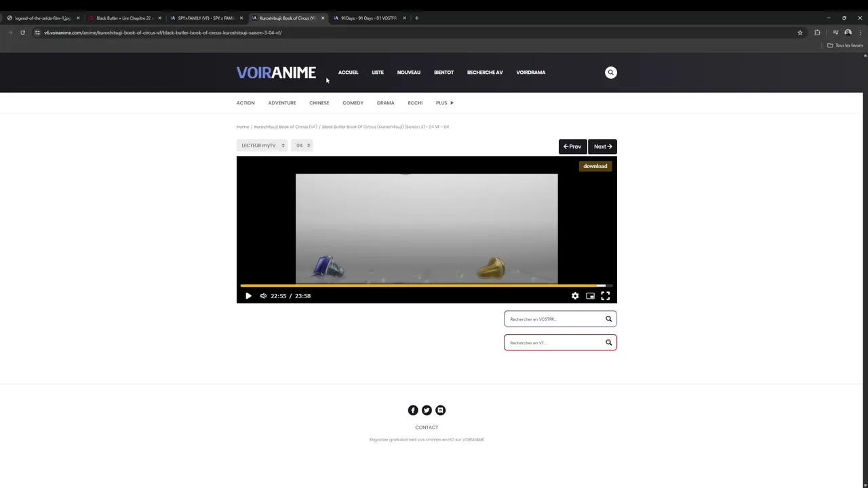Image resolution: width=868 pixels, height=488 pixels.
Task: Reload the page with the browser refresh button
Action: (22, 33)
